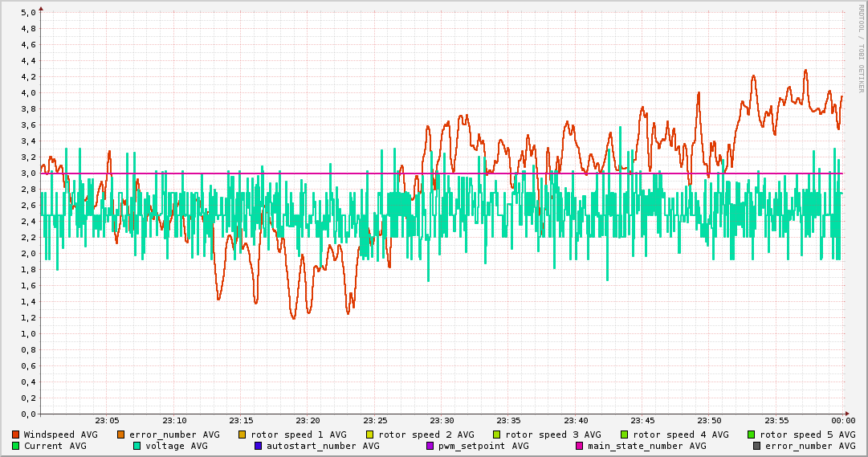
Task: Click the Windspeed AVG legend label text
Action: (60, 435)
